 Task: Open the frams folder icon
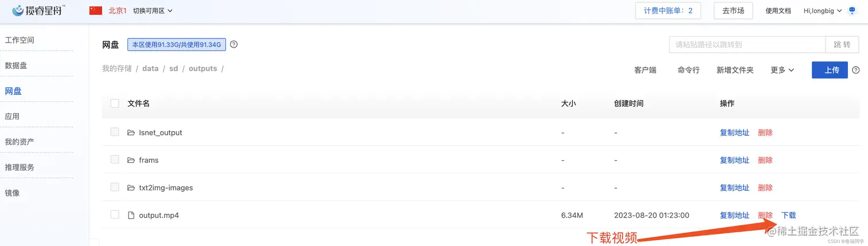(x=131, y=160)
